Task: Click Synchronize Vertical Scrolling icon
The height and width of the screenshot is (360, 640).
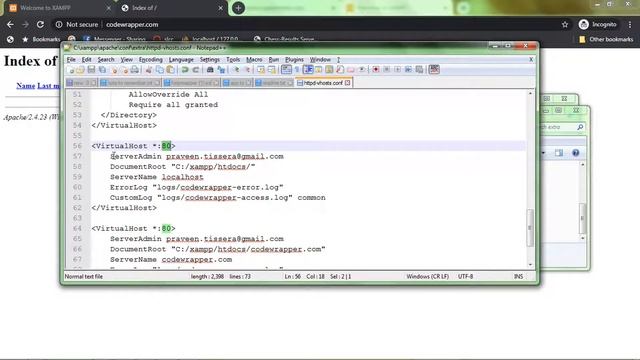Action: pos(260,70)
